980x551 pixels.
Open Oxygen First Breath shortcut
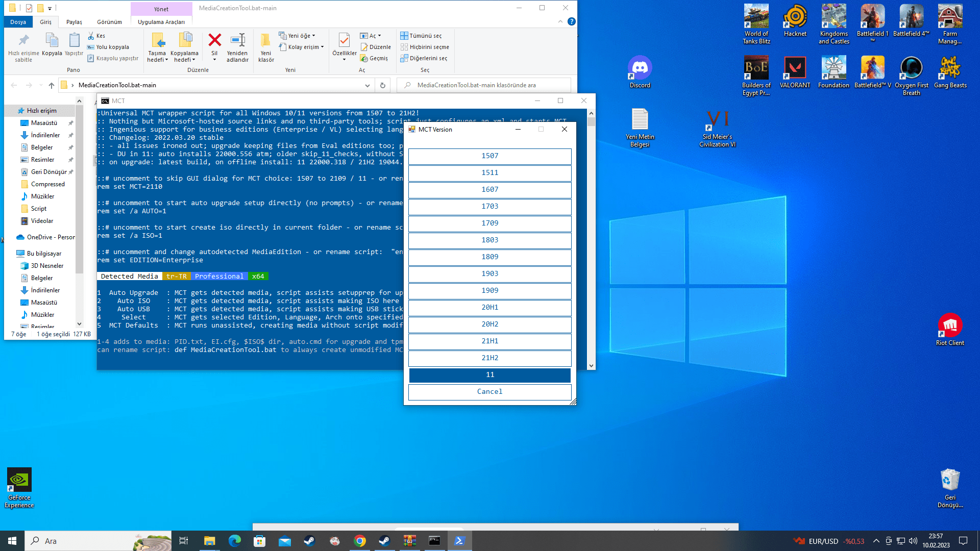912,76
